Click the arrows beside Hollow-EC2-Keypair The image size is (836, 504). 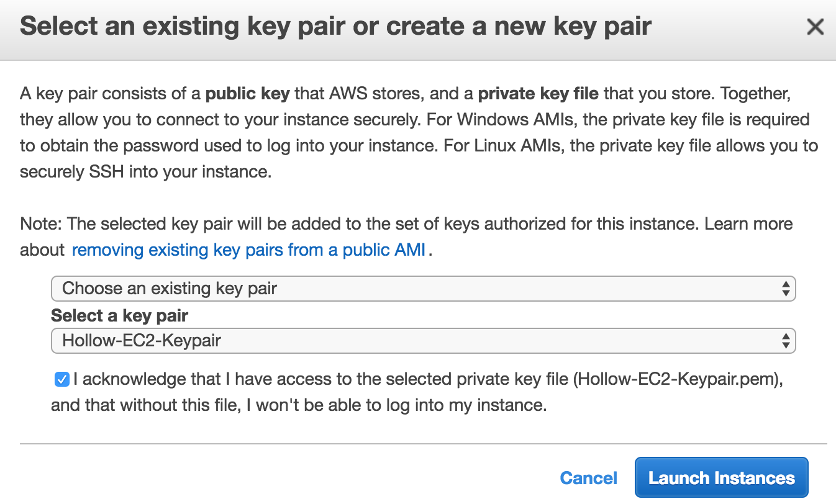(786, 341)
